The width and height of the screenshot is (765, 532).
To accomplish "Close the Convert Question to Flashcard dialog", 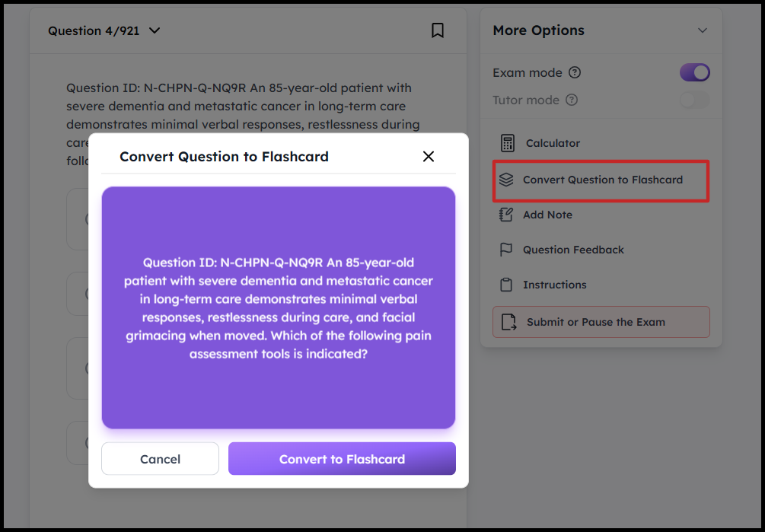I will 429,156.
